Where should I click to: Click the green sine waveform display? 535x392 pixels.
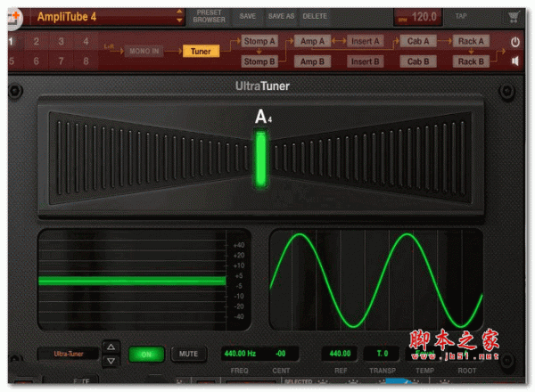tap(376, 281)
